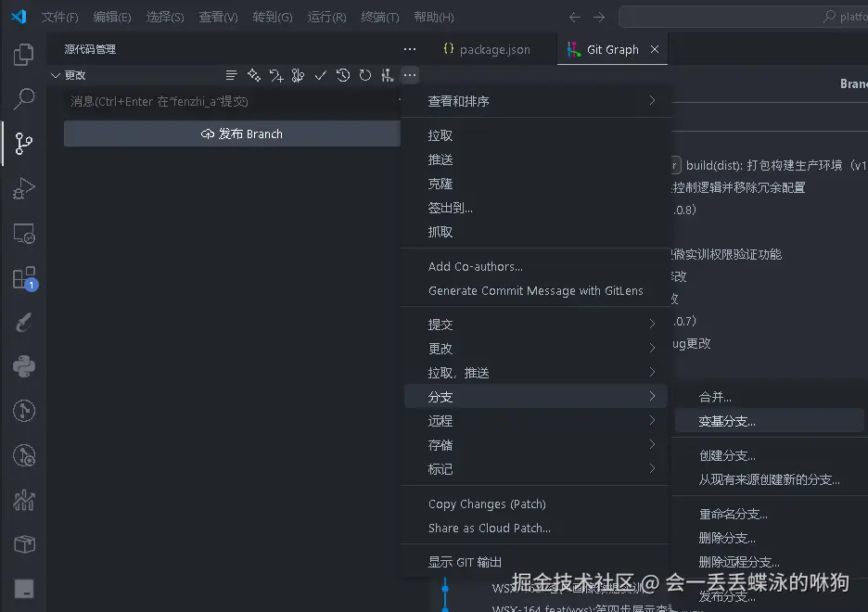
Task: Open the 终端(T) menu
Action: point(380,17)
